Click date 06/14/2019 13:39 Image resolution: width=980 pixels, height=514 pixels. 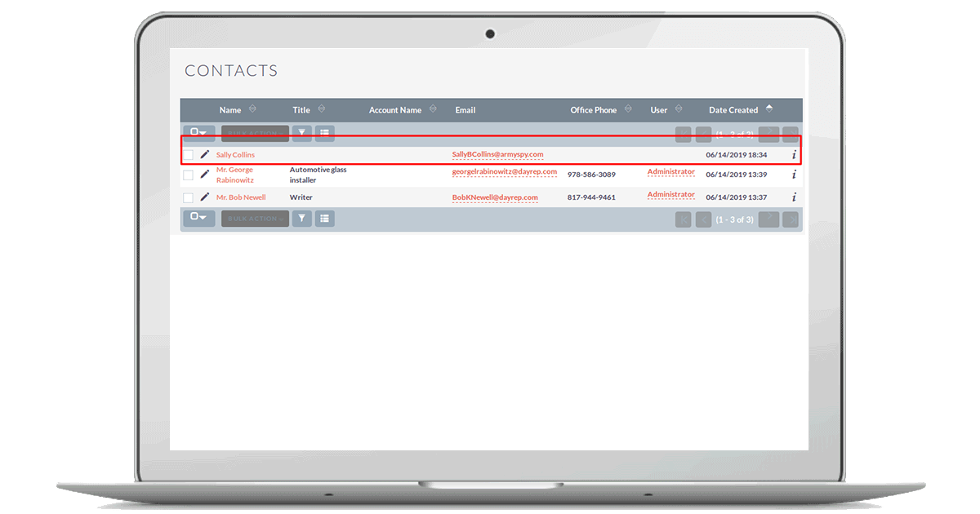737,175
